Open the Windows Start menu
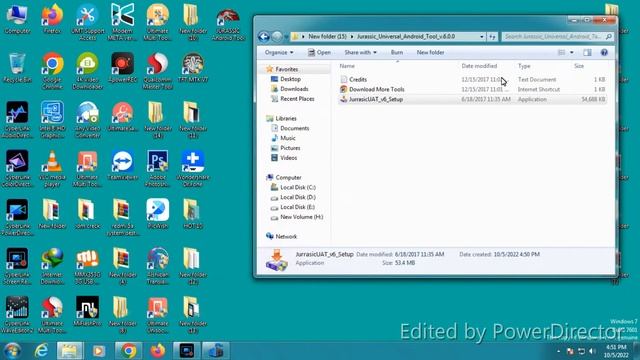640x360 pixels. (x=12, y=351)
